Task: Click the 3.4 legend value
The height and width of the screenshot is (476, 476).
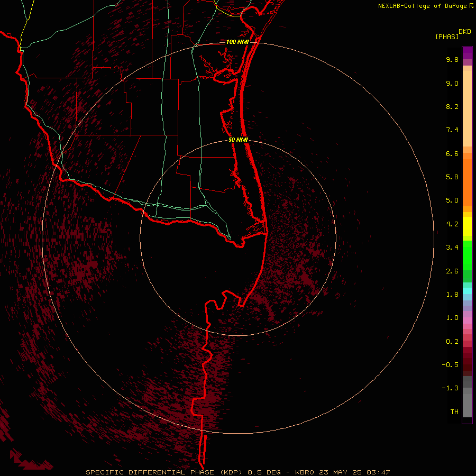Action: 452,248
